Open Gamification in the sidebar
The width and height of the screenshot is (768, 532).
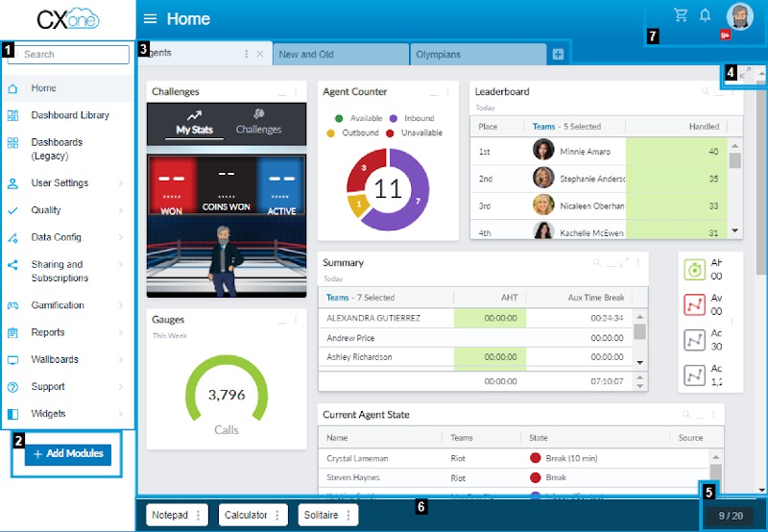tap(58, 305)
